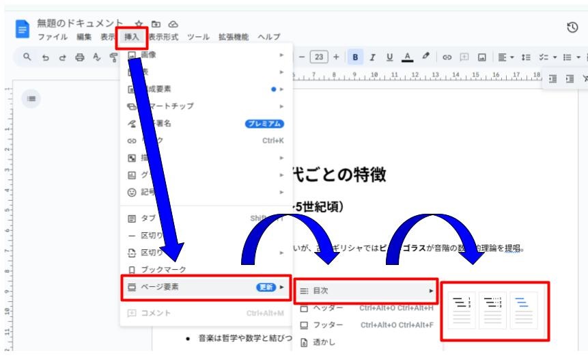Check the cloud save status icon
The height and width of the screenshot is (364, 588).
(x=173, y=24)
